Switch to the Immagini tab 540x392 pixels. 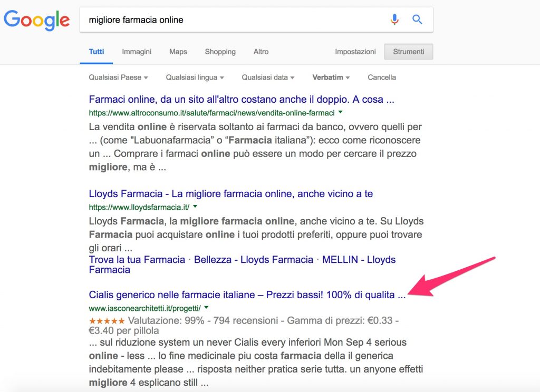click(x=137, y=52)
